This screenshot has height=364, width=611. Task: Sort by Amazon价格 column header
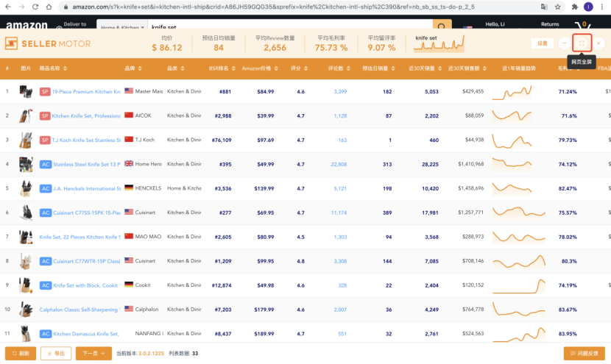(x=258, y=68)
